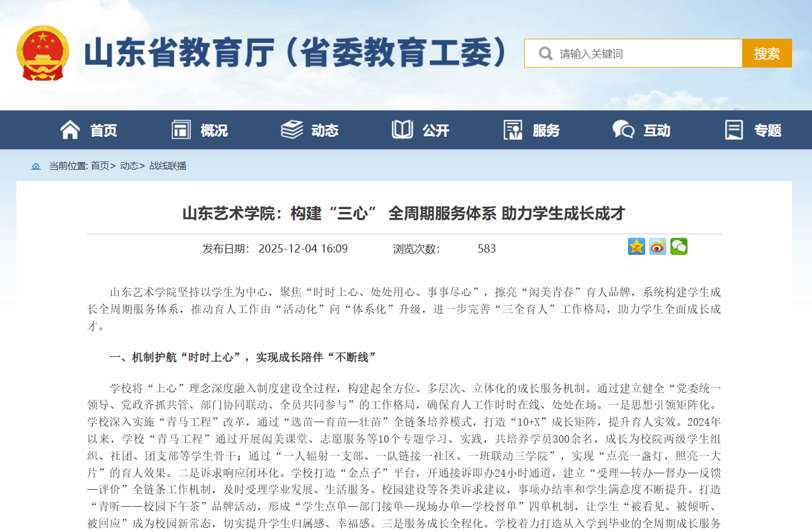Click the national emblem logo

42,53
